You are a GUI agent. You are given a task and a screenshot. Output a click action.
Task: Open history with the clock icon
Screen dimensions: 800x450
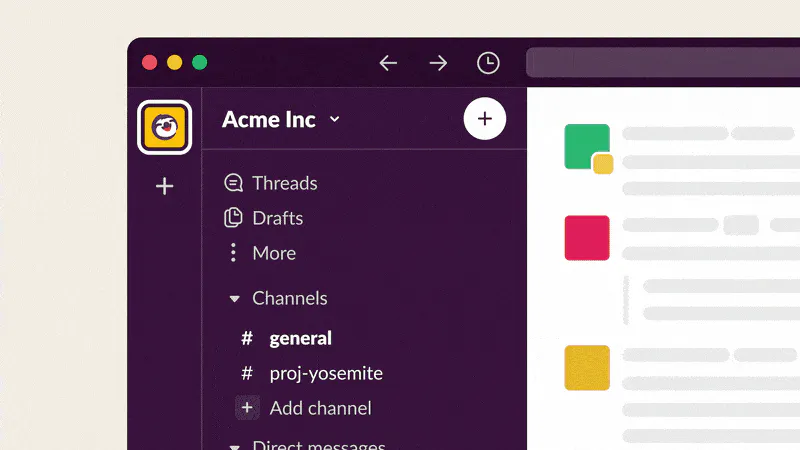coord(488,63)
